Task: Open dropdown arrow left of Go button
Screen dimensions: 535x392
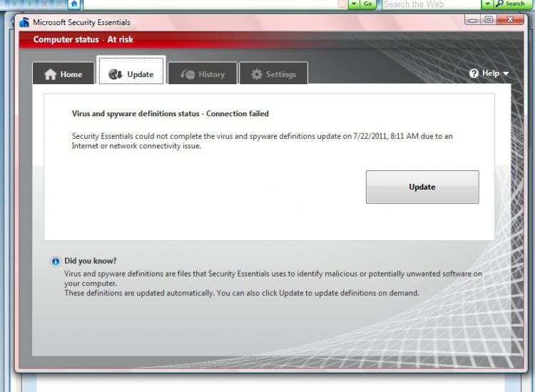Action: click(x=354, y=4)
